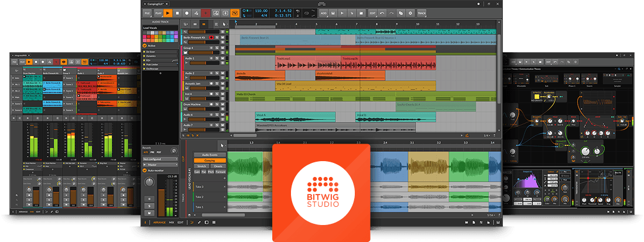Enable the De-Esser device in list

click(145, 52)
